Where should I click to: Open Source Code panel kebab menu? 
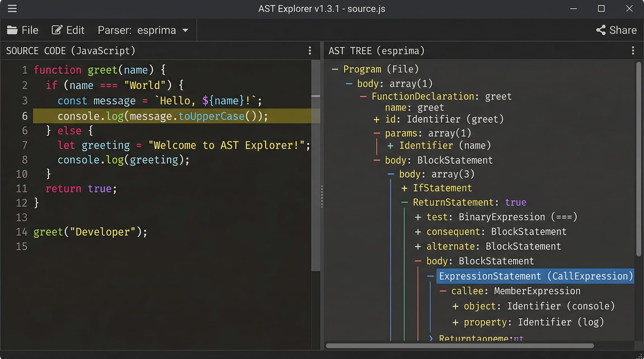[310, 51]
